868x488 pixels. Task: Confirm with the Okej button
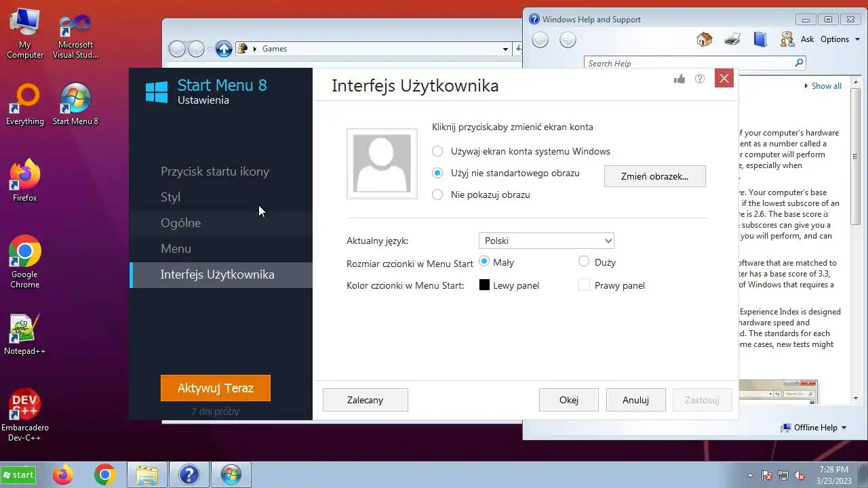(568, 400)
